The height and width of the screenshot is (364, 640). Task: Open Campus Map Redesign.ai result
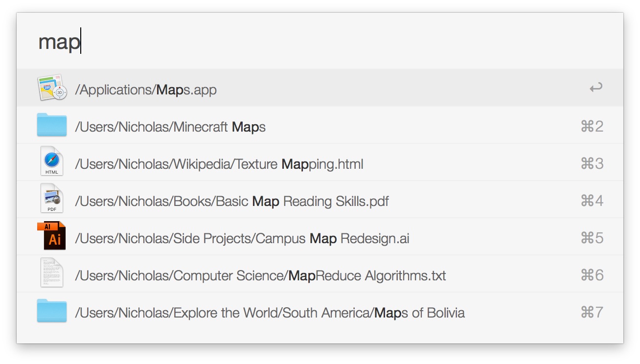pos(242,239)
